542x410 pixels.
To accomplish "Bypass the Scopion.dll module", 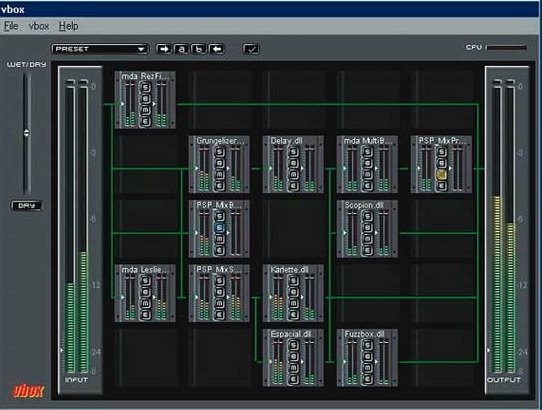I will [367, 228].
